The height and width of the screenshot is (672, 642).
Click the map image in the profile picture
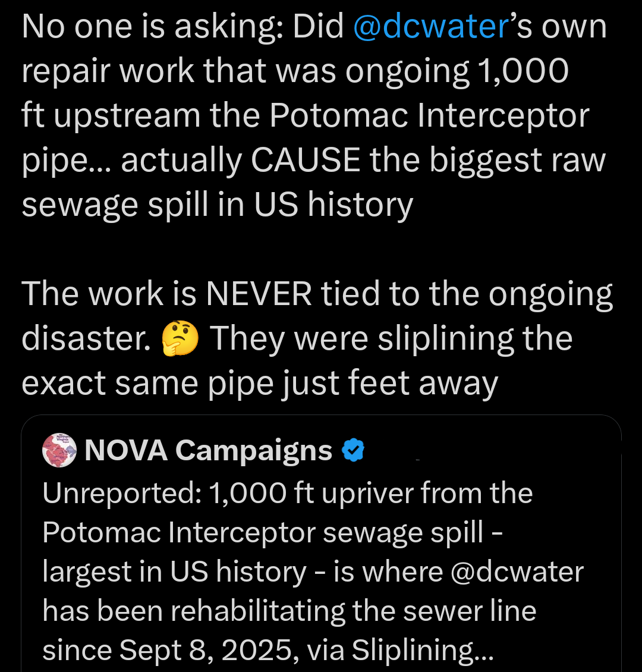tap(58, 450)
